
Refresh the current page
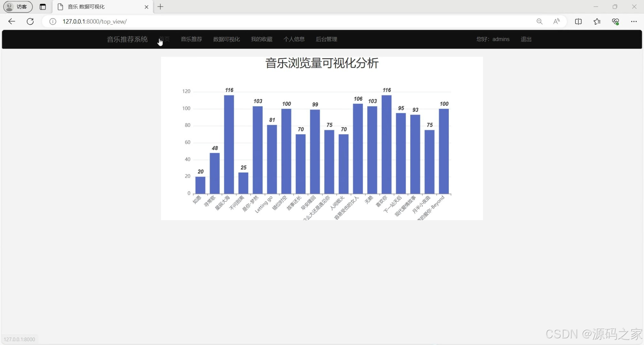(30, 21)
